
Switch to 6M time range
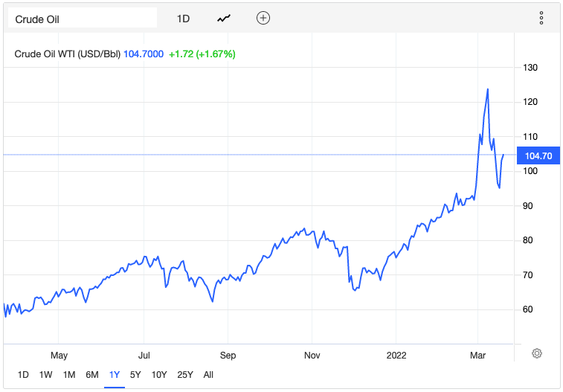coord(92,374)
